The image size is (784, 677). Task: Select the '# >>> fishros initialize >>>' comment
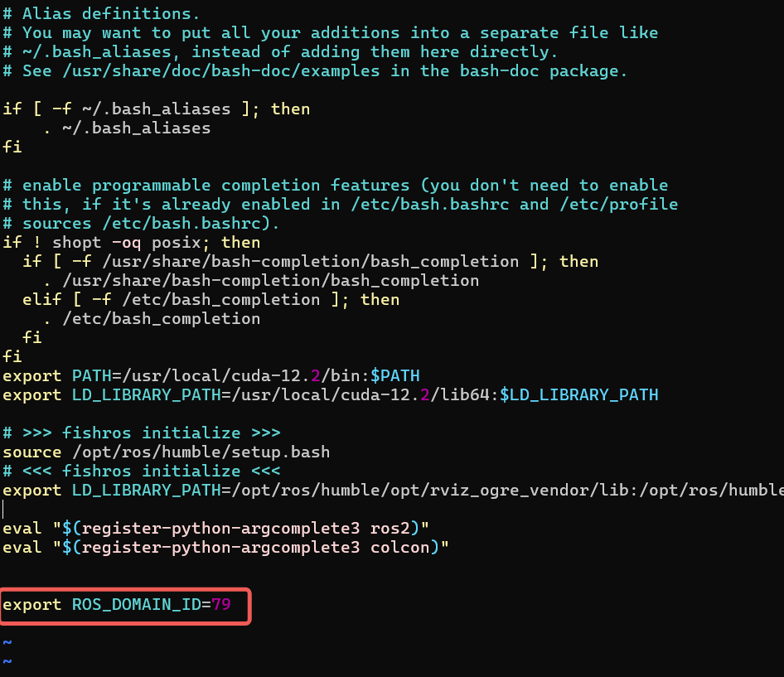(141, 433)
